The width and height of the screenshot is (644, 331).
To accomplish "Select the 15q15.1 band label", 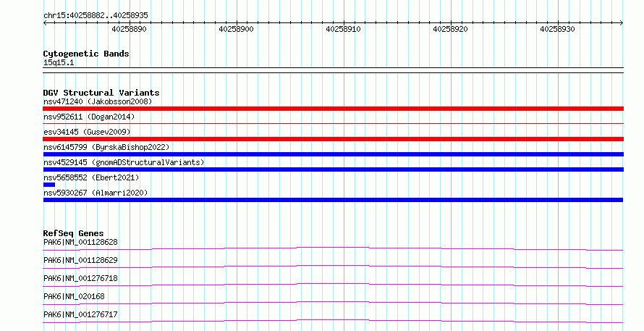I will point(59,62).
